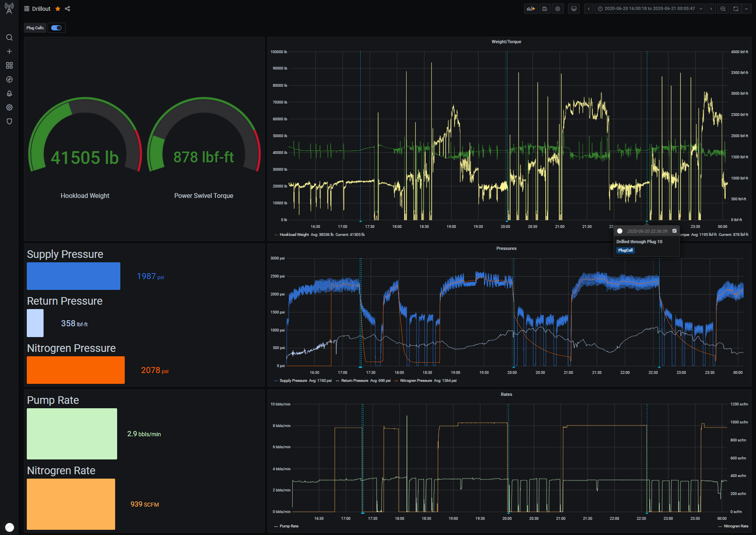Share the Drillout dashboard
This screenshot has height=535, width=756.
68,9
